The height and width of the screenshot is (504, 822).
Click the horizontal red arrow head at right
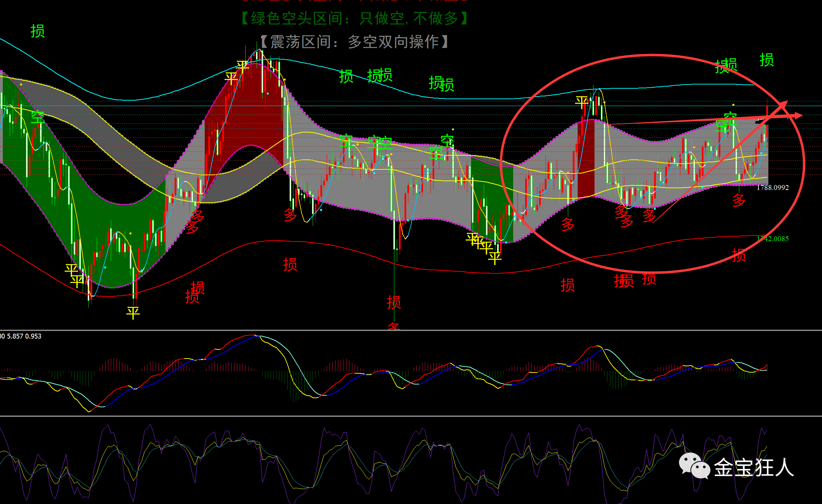pos(798,115)
